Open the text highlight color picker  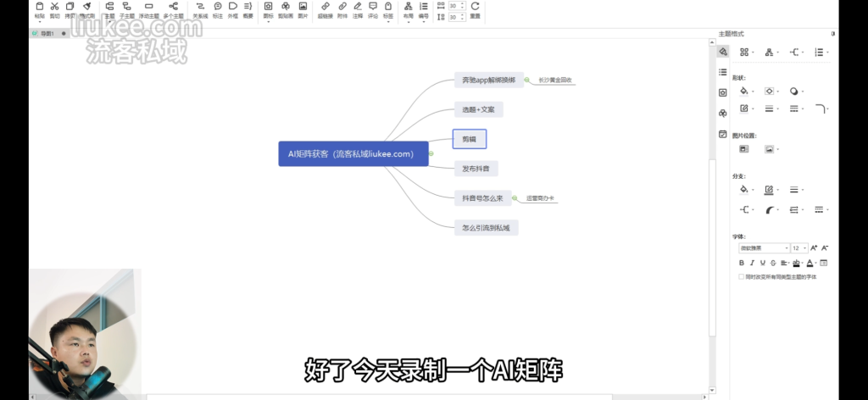(798, 263)
